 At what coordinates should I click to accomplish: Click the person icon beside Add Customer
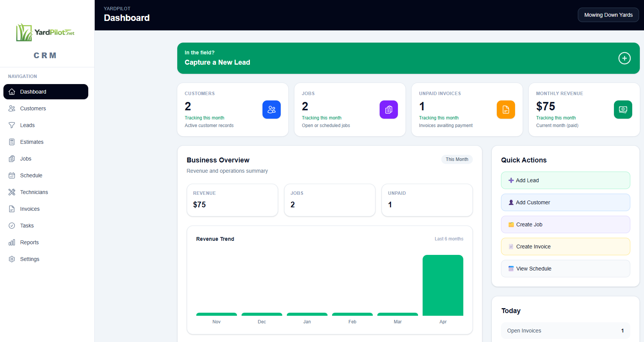pyautogui.click(x=511, y=202)
